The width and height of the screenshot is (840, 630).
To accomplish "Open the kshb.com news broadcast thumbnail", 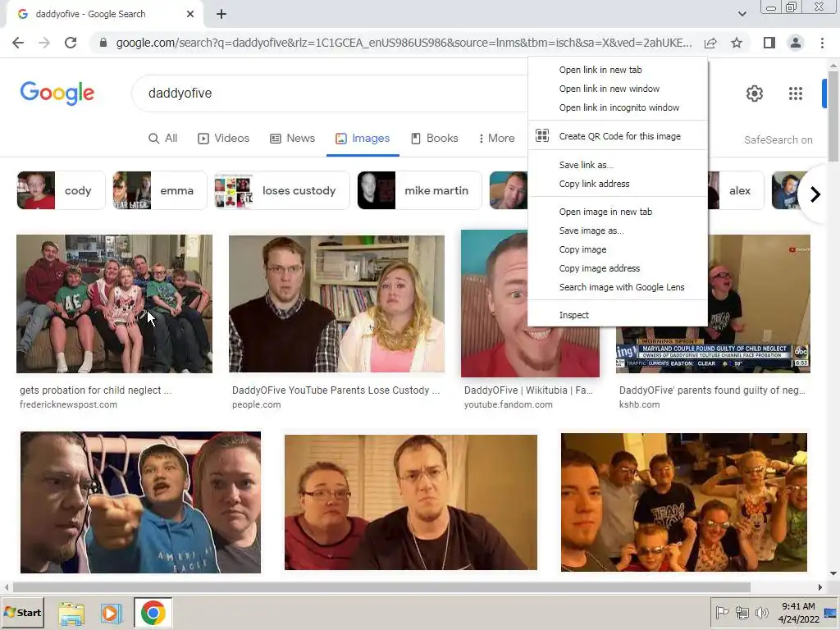I will point(759,343).
